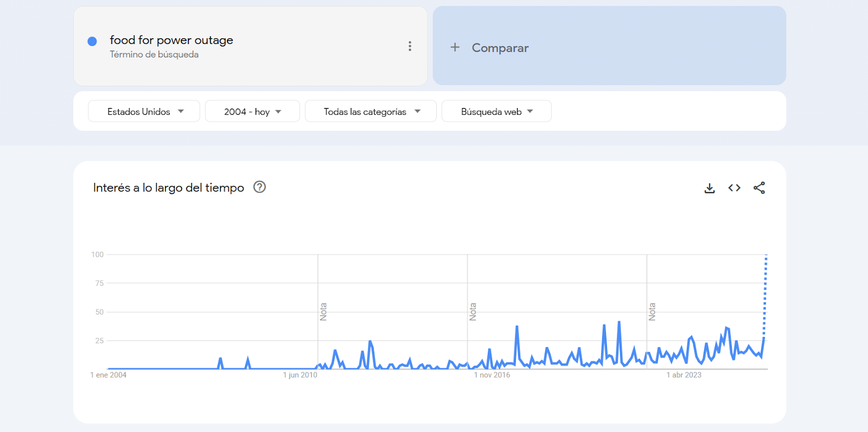Image resolution: width=868 pixels, height=432 pixels.
Task: Open the 2004 - hoy date range dropdown
Action: tap(252, 111)
